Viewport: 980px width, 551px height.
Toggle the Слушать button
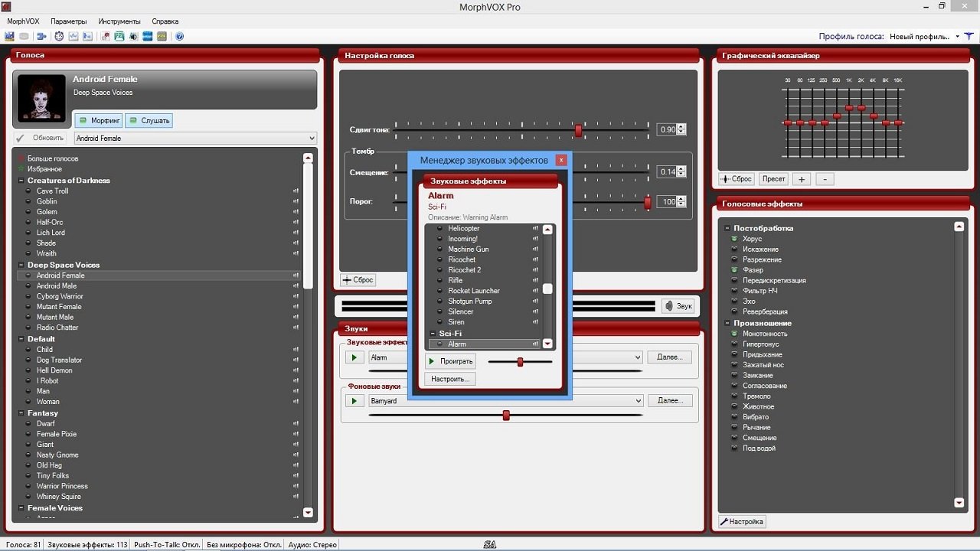click(149, 120)
